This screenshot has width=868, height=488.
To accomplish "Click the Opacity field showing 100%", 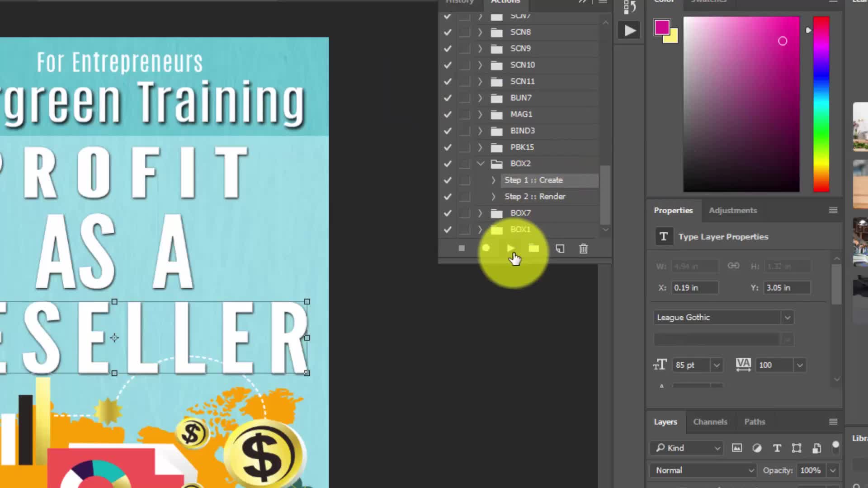I will coord(811,470).
